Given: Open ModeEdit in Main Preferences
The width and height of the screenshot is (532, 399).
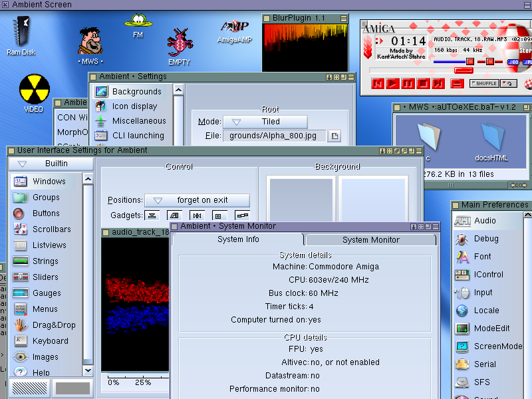Looking at the screenshot, I should pyautogui.click(x=488, y=329).
